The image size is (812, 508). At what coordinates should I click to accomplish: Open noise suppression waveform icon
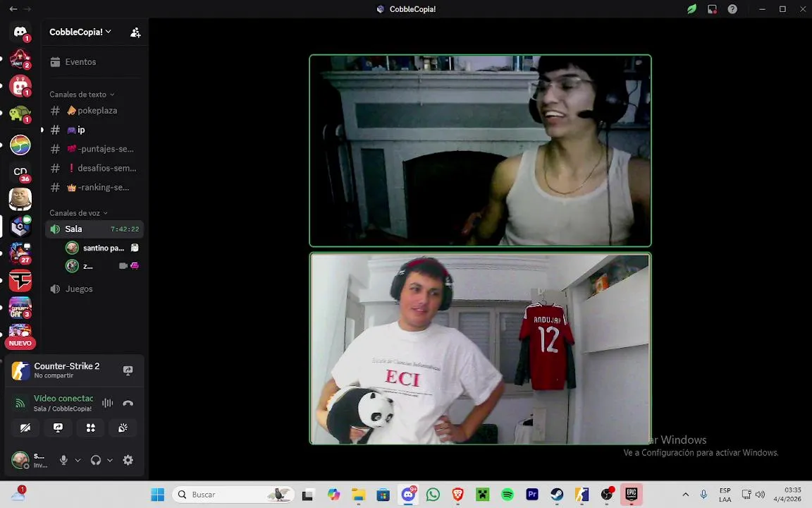coord(108,403)
